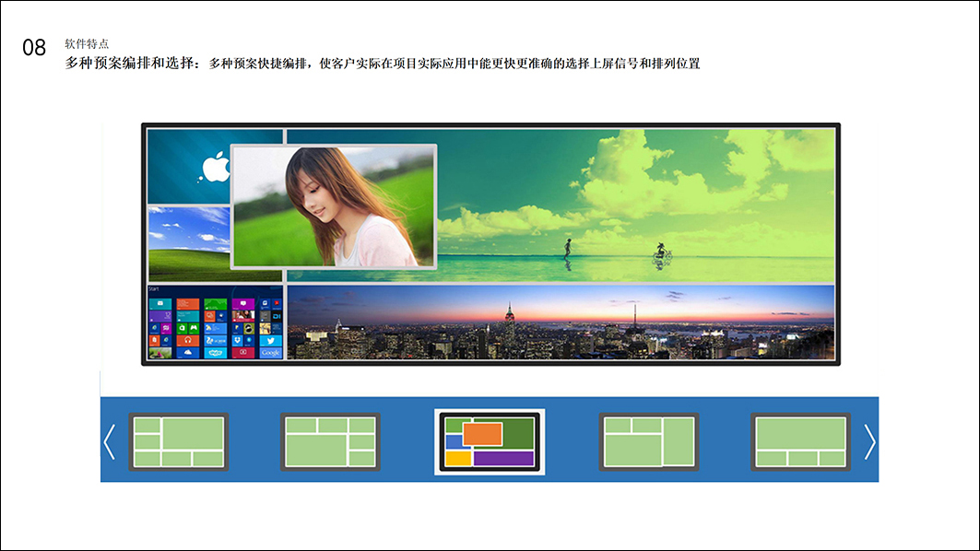Click the yellow block in selected preset
980x551 pixels.
coord(457,458)
